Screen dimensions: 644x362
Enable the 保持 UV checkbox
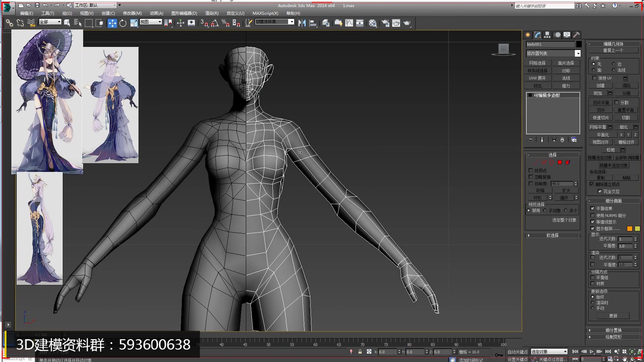pyautogui.click(x=594, y=78)
